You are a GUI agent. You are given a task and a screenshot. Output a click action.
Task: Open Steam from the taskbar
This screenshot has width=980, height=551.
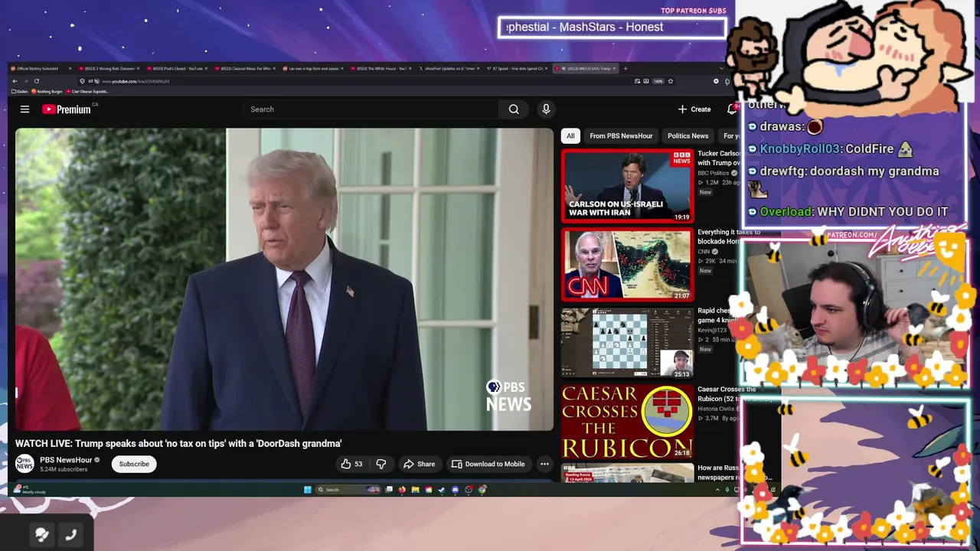click(x=442, y=490)
